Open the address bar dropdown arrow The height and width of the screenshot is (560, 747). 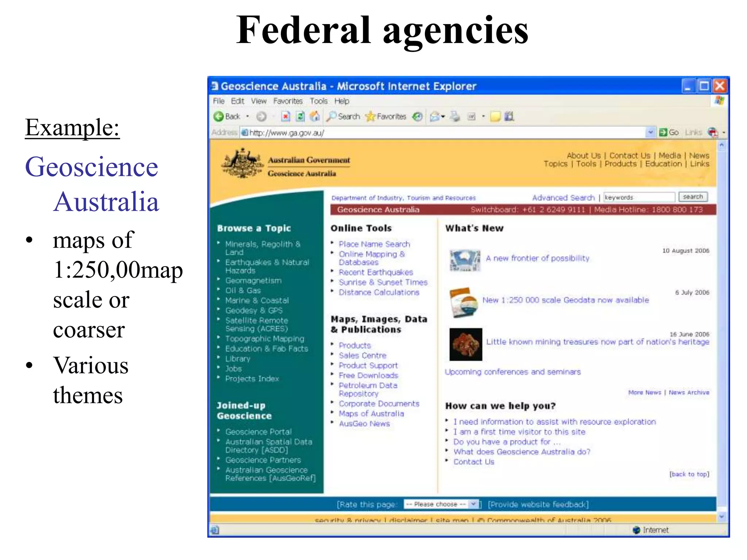tap(650, 132)
